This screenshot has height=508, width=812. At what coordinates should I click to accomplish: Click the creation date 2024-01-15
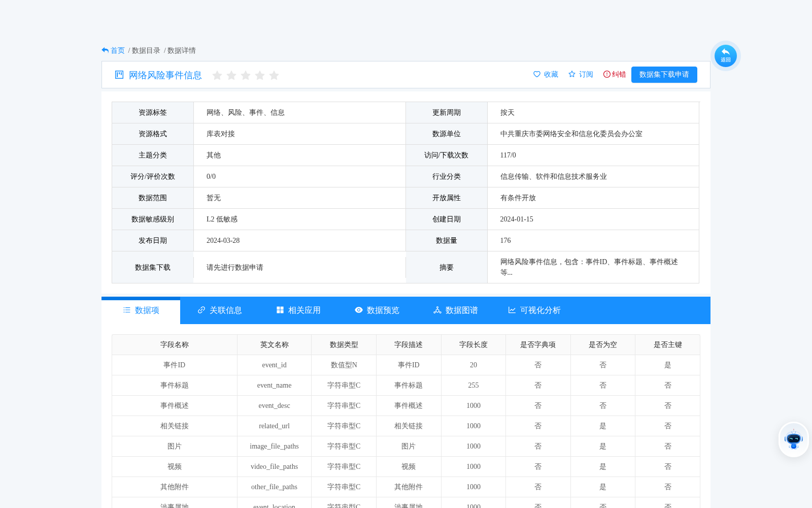[516, 219]
